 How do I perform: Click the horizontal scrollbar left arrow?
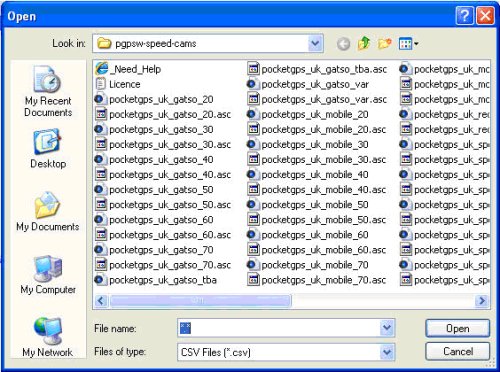(101, 301)
